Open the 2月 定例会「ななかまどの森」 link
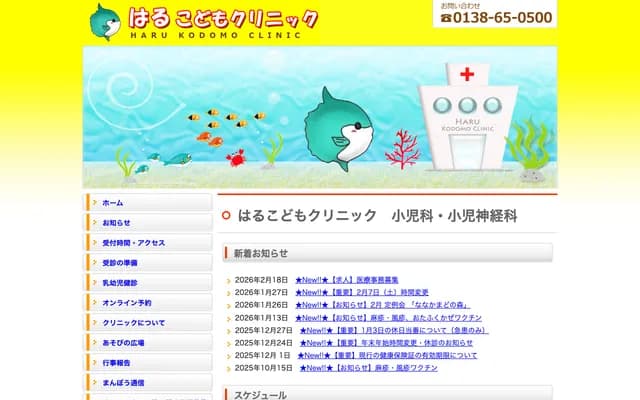The height and width of the screenshot is (400, 640). pos(382,305)
